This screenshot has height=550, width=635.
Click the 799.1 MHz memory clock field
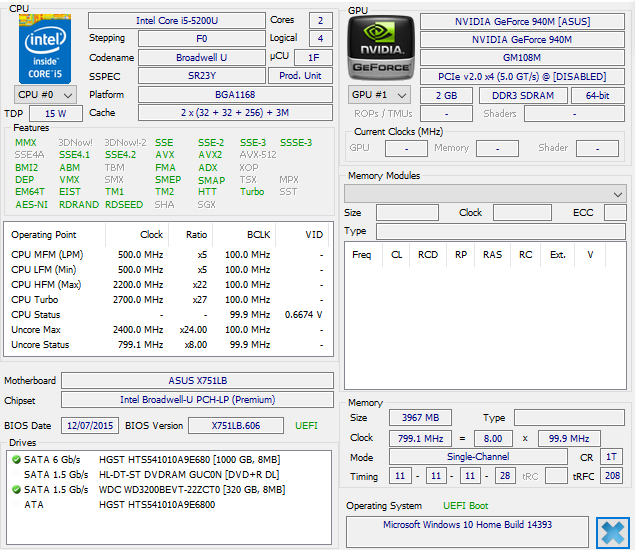(420, 439)
